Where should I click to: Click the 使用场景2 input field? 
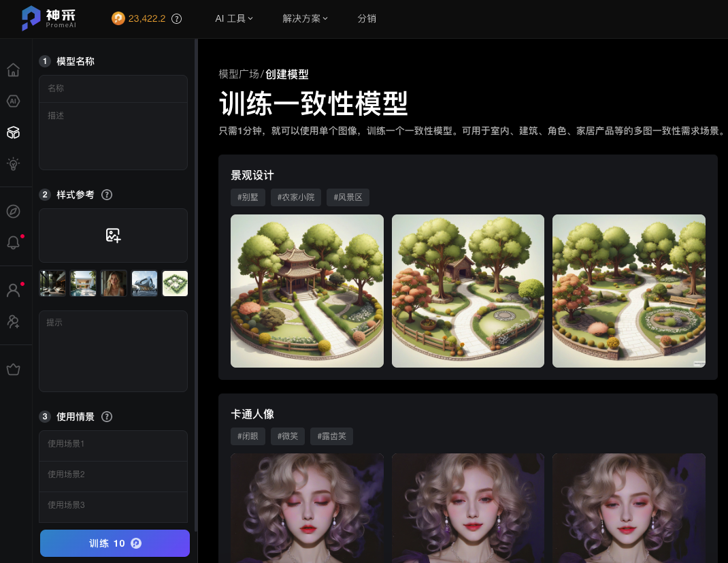pos(113,474)
